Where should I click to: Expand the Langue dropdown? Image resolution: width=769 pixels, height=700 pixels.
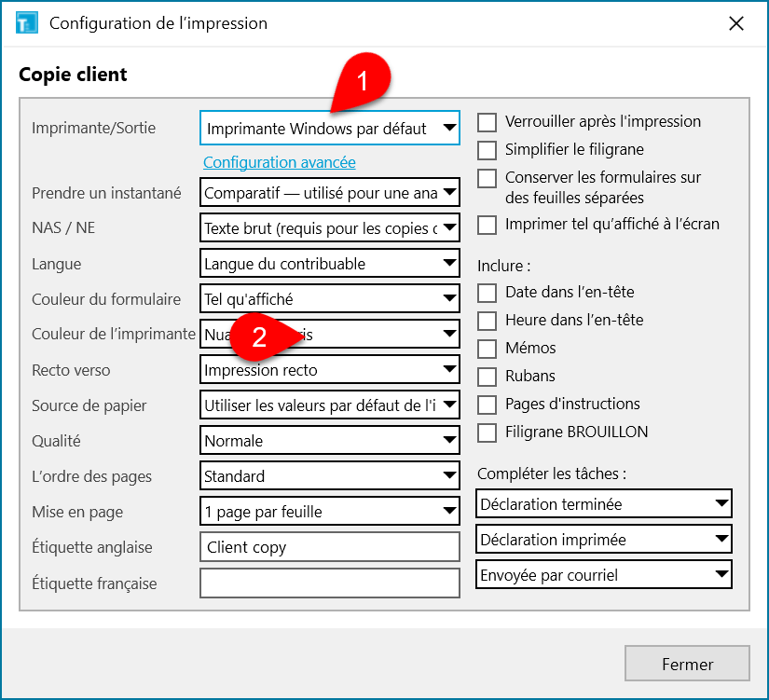(x=330, y=264)
